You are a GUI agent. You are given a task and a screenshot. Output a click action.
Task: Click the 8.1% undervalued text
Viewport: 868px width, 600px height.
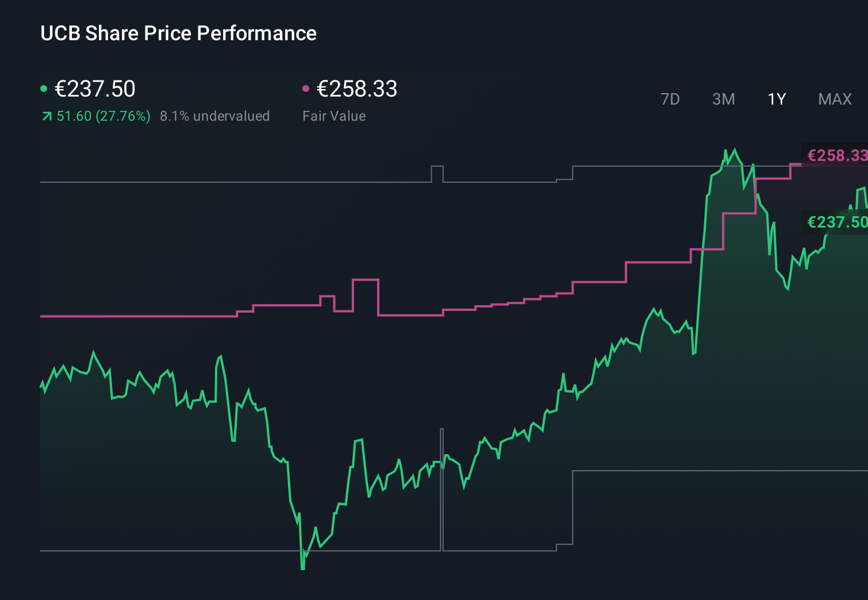click(215, 116)
